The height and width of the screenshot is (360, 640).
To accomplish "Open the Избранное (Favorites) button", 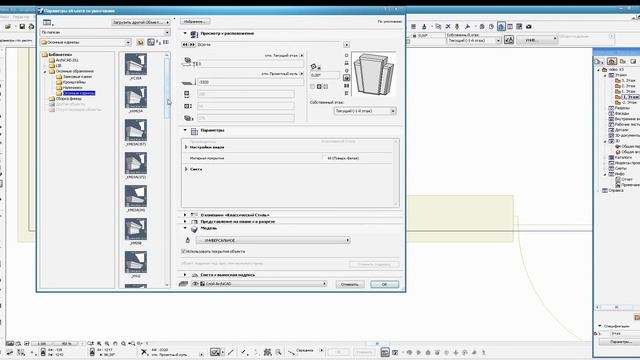I will (195, 22).
